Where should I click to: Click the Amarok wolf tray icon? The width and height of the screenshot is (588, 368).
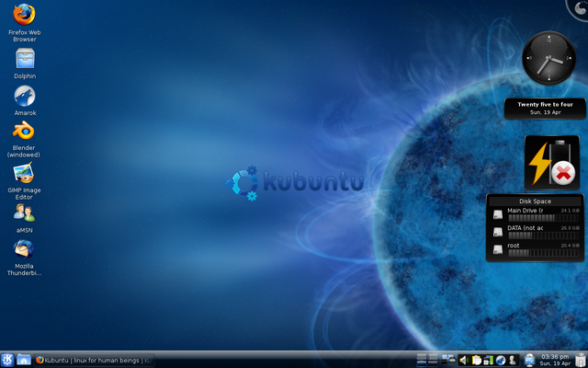500,360
